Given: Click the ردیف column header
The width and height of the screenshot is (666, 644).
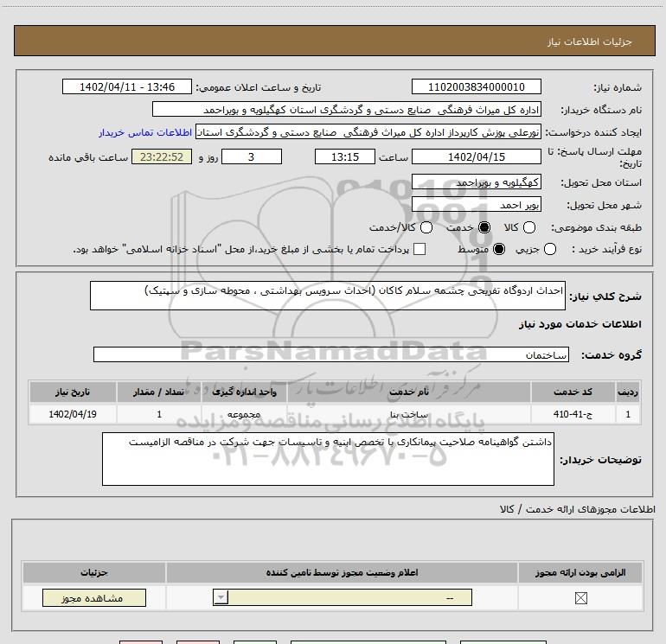Looking at the screenshot, I should tap(628, 392).
